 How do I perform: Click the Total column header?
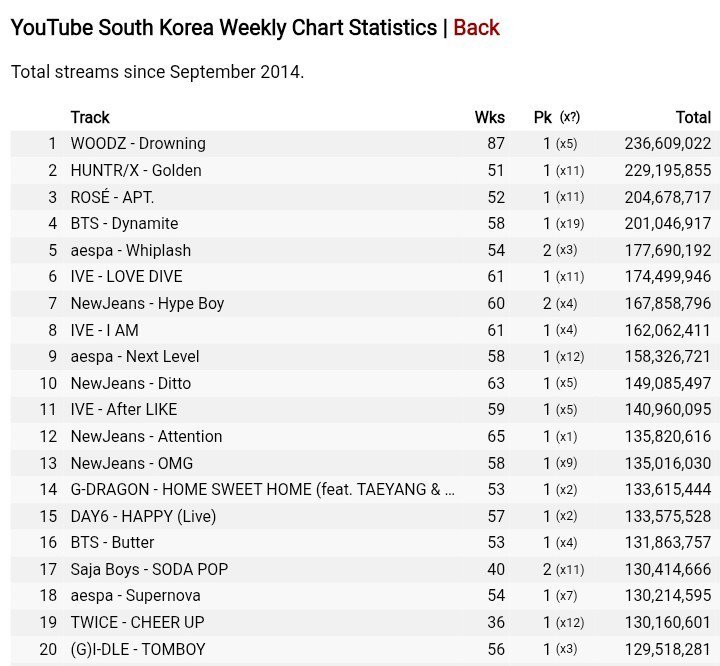(x=693, y=118)
